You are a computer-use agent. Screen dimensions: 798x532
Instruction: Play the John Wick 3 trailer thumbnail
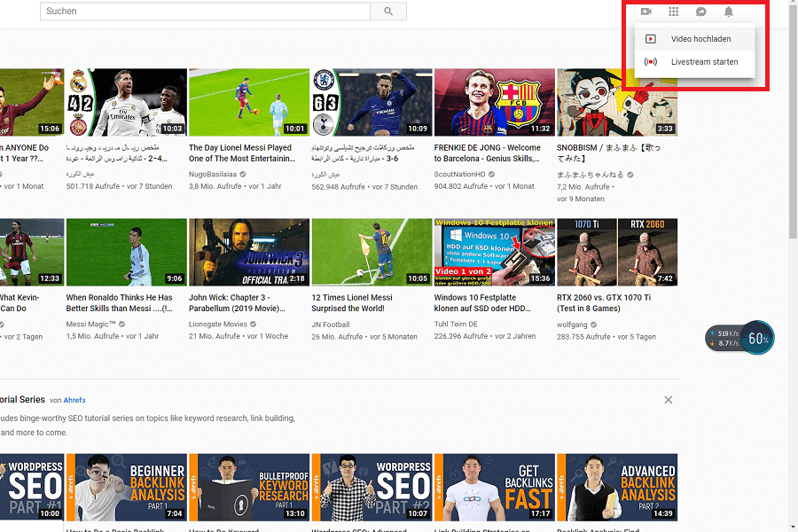pos(249,252)
